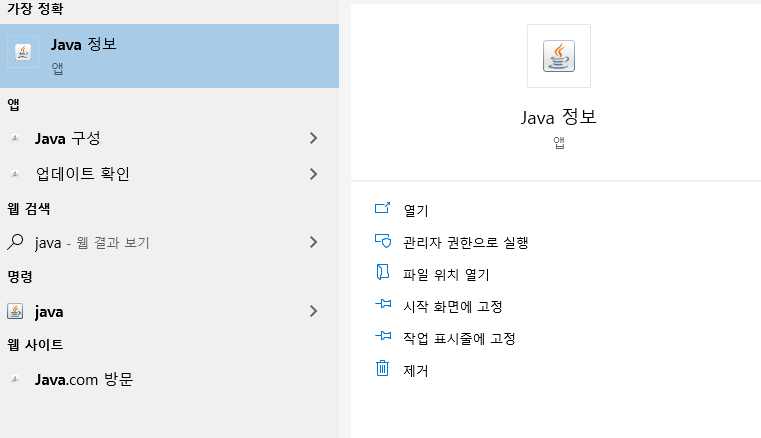Expand the Java 구성 chevron arrow
Image resolution: width=761 pixels, height=438 pixels.
point(314,138)
